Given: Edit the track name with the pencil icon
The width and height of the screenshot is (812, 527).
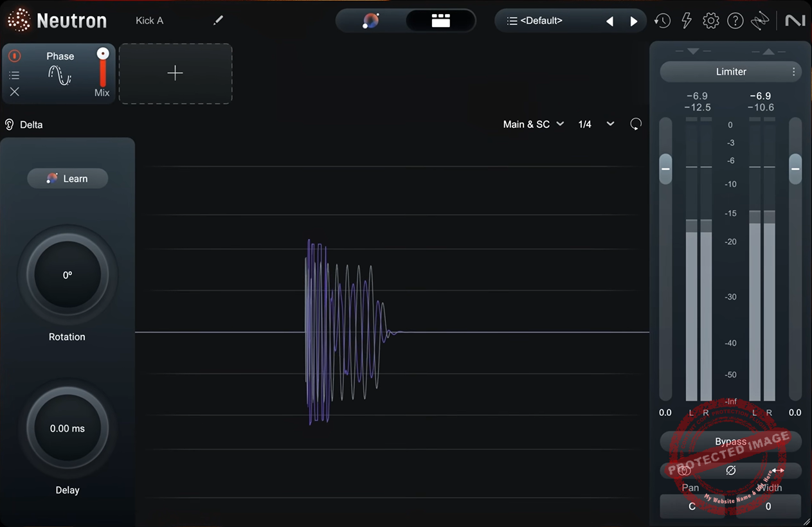Looking at the screenshot, I should 218,21.
